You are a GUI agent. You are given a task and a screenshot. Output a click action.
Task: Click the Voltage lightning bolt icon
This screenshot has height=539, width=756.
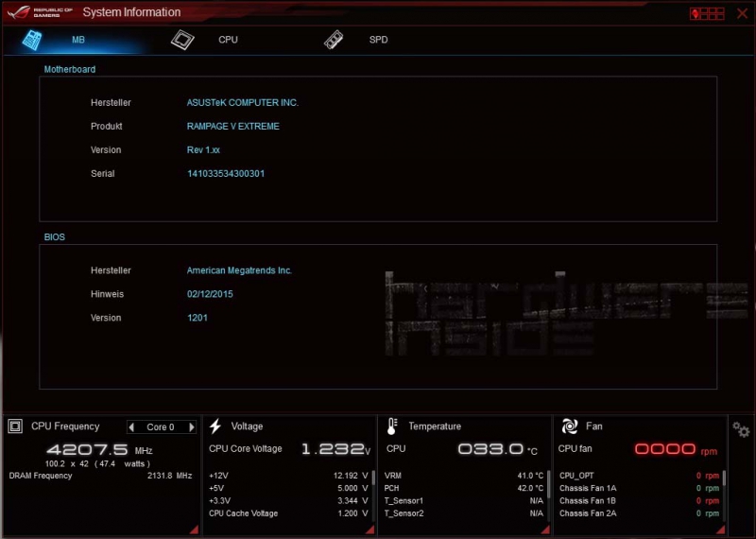(x=215, y=426)
